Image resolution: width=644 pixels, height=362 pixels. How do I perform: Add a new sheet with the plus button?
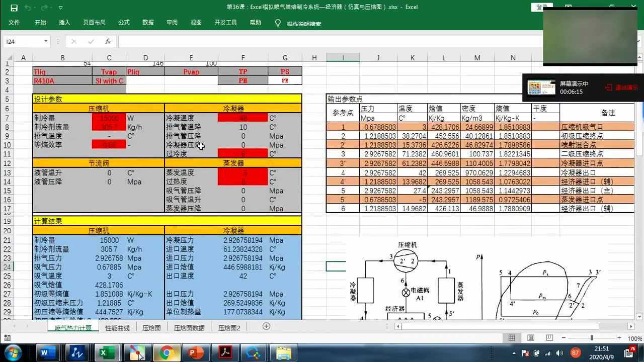[x=266, y=327]
